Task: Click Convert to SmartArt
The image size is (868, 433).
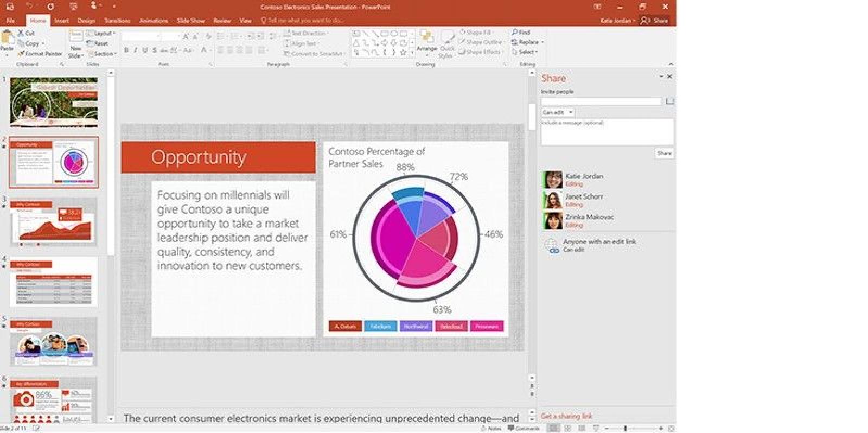Action: 314,54
